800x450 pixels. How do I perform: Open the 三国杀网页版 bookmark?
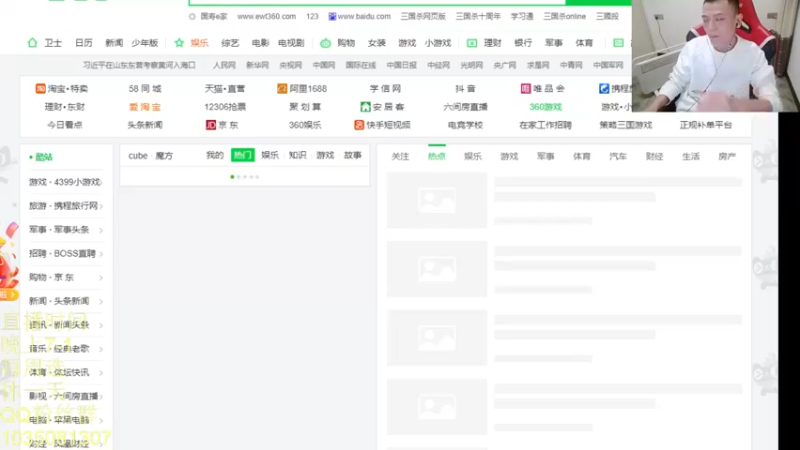(423, 16)
